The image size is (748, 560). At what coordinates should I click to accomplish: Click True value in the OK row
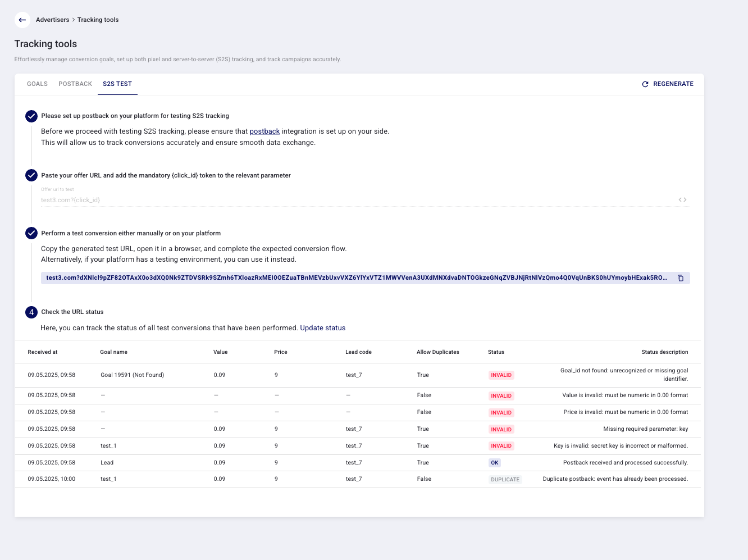click(x=423, y=463)
